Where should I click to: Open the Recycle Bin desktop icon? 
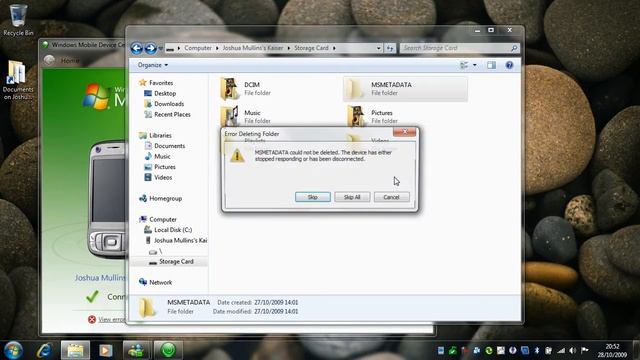click(18, 20)
